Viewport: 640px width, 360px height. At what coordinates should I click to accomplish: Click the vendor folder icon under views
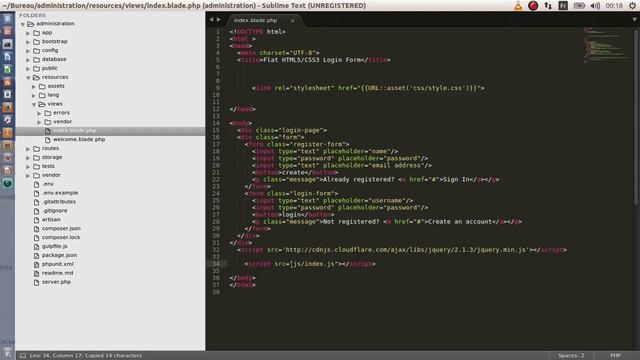48,122
